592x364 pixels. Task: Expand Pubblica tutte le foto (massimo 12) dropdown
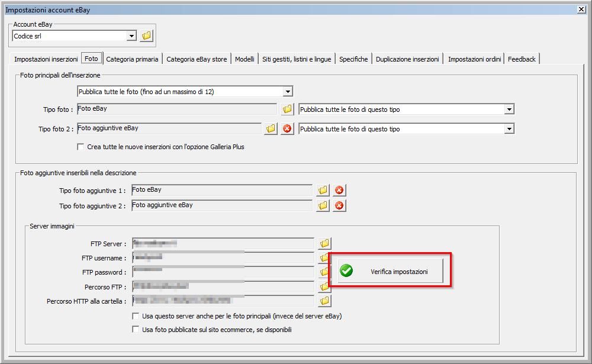click(x=288, y=91)
